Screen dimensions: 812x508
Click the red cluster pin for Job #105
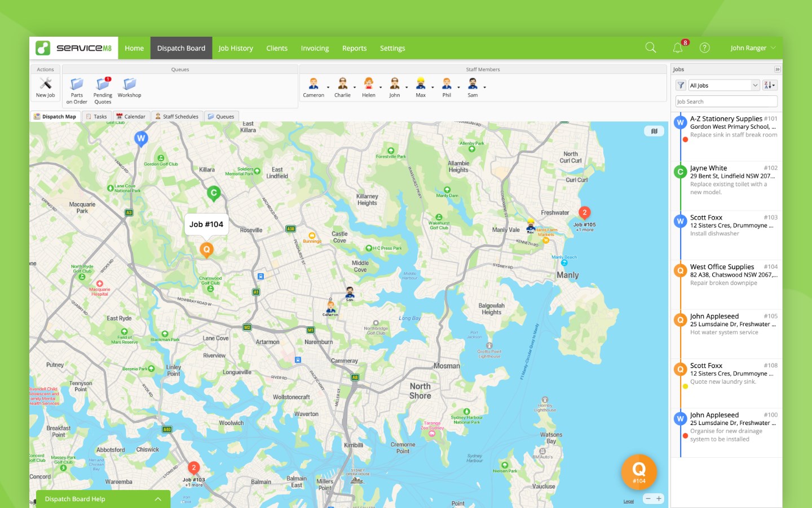click(x=585, y=213)
